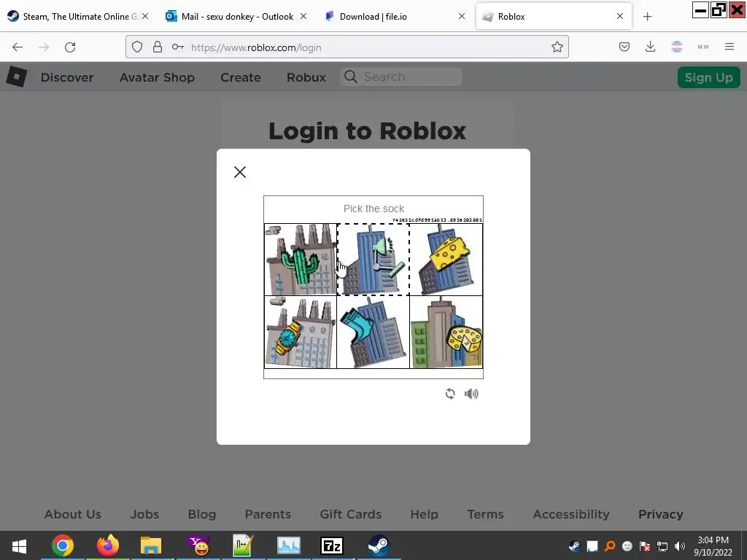The height and width of the screenshot is (560, 747).
Task: Open File Explorer from the taskbar
Action: pyautogui.click(x=151, y=545)
